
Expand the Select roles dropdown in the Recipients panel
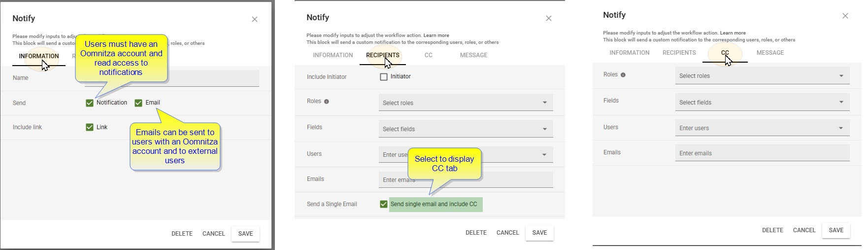[x=466, y=103]
